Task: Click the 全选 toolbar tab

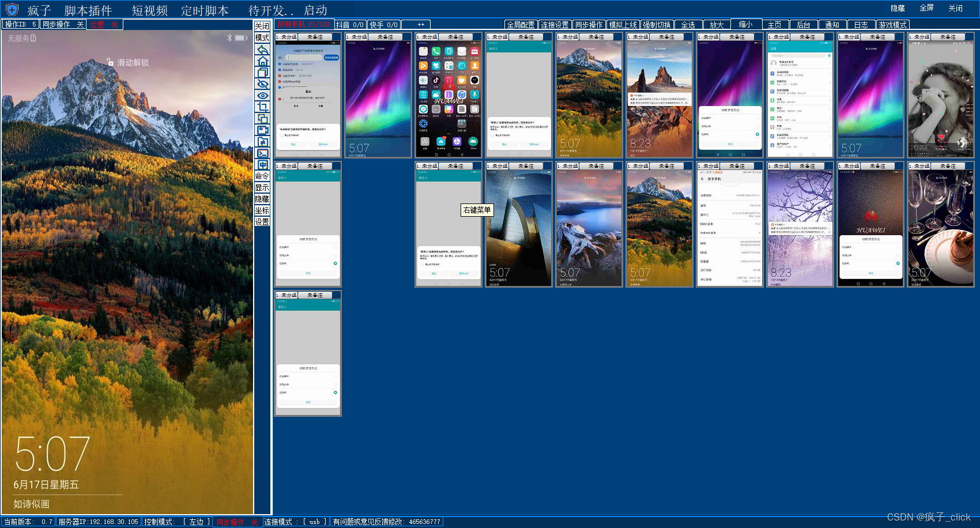Action: (x=688, y=25)
